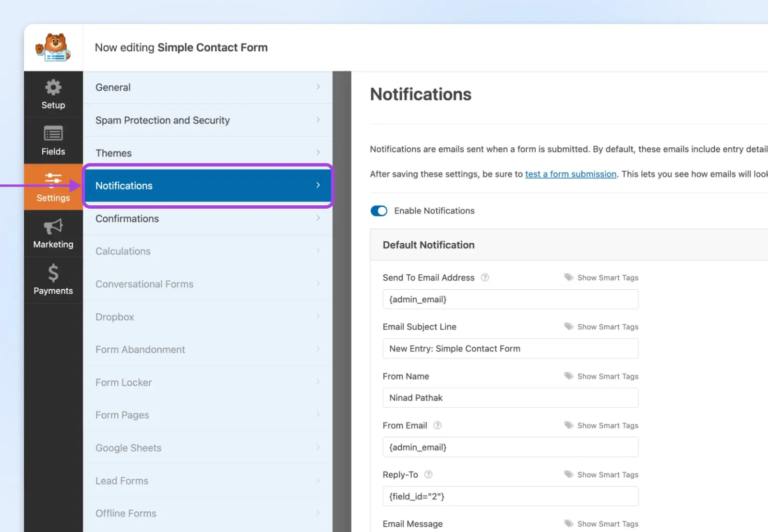Screen dimensions: 768x532
Task: Click help icon next to From Email
Action: click(437, 426)
